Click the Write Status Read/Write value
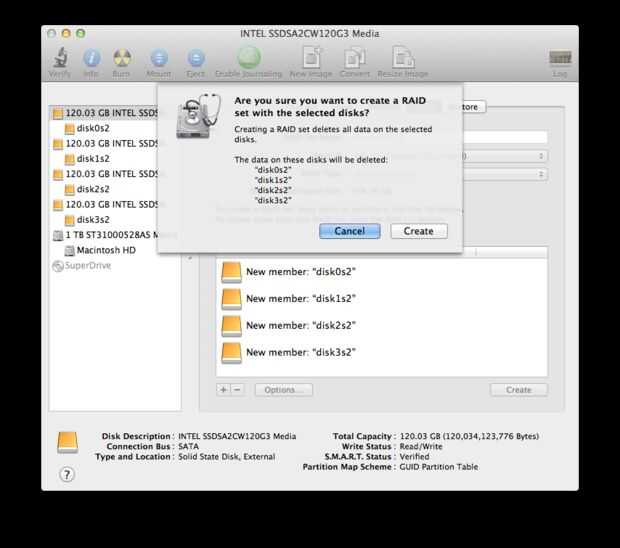 (421, 446)
